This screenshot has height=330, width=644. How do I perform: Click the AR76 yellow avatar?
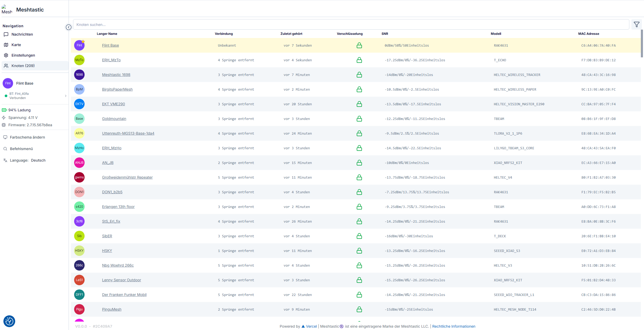(x=79, y=133)
